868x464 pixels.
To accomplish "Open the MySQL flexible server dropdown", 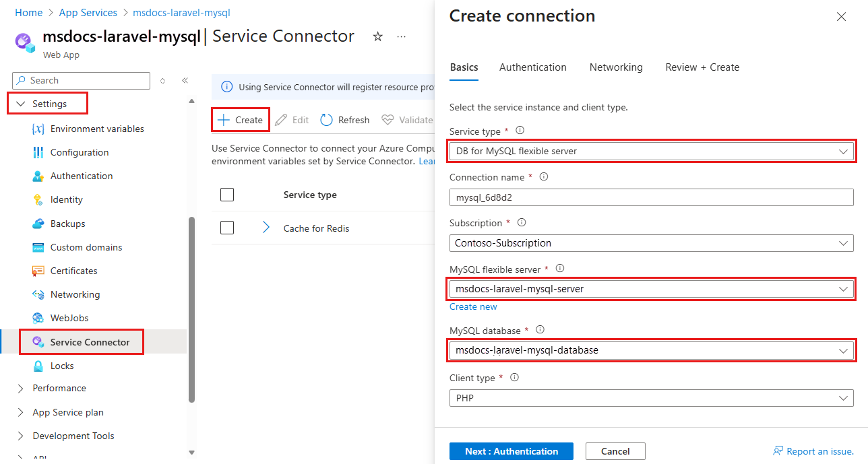I will pyautogui.click(x=652, y=289).
